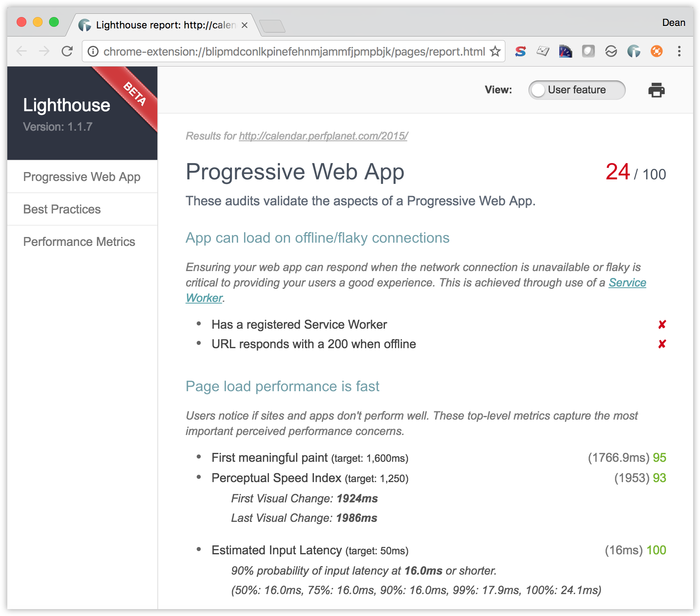Viewport: 700px width, 616px height.
Task: Click the circular wave extension icon
Action: pyautogui.click(x=611, y=52)
